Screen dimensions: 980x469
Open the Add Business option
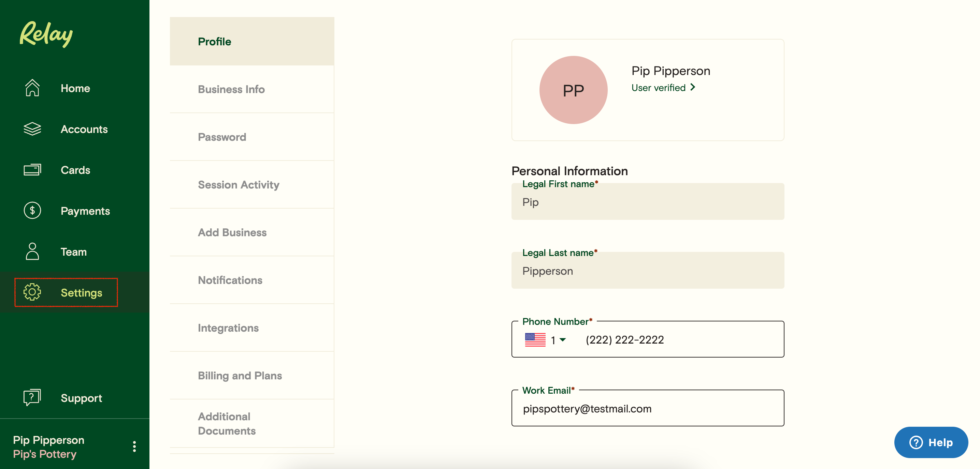point(232,232)
